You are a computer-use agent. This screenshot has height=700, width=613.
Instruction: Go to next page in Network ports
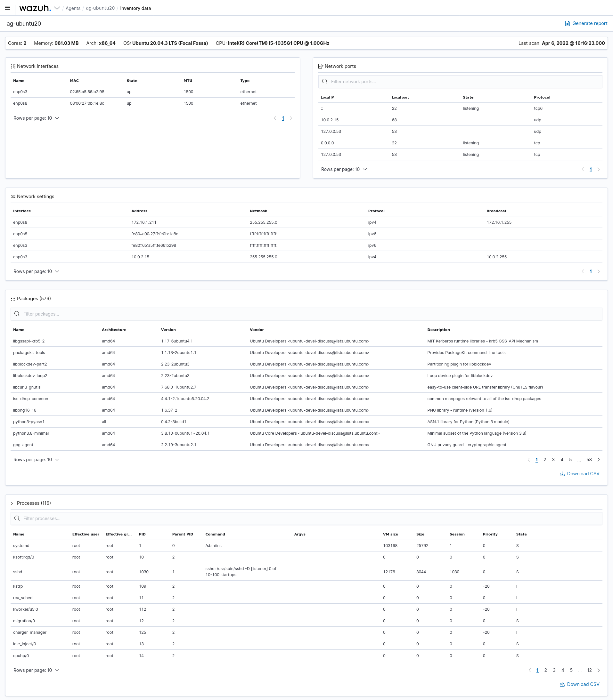(598, 170)
